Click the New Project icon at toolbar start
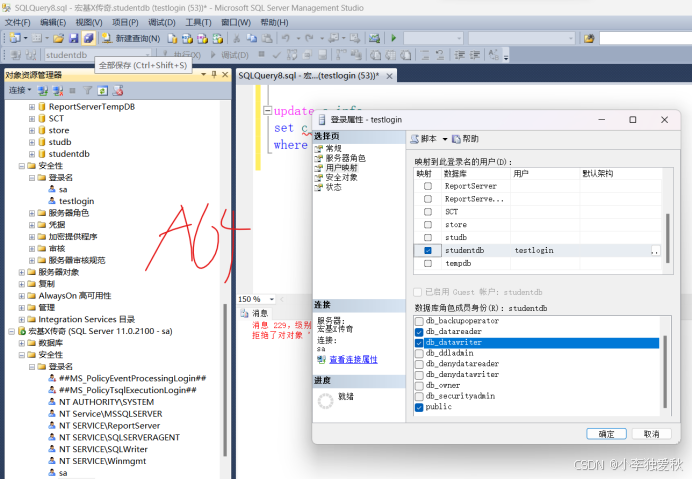Viewport: 692px width, 479px height. click(15, 38)
